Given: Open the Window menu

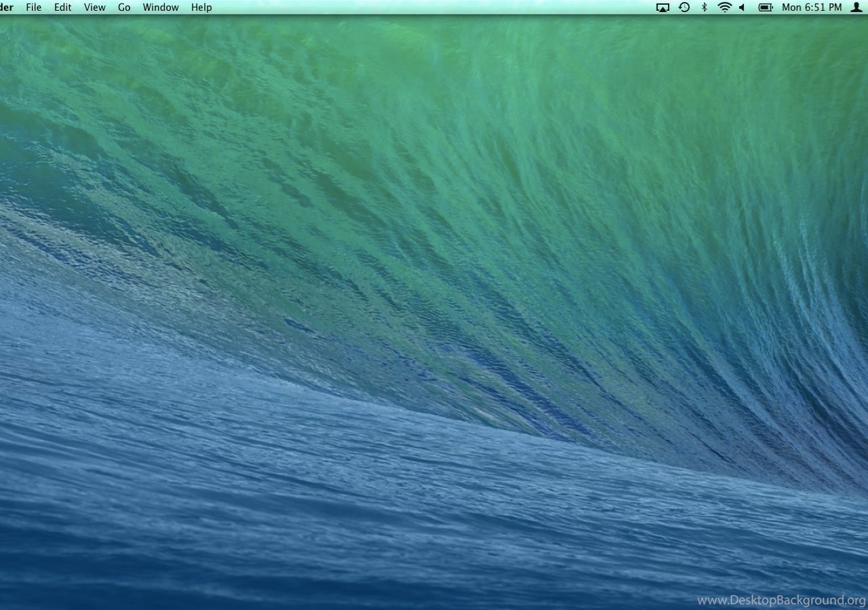Looking at the screenshot, I should [161, 7].
